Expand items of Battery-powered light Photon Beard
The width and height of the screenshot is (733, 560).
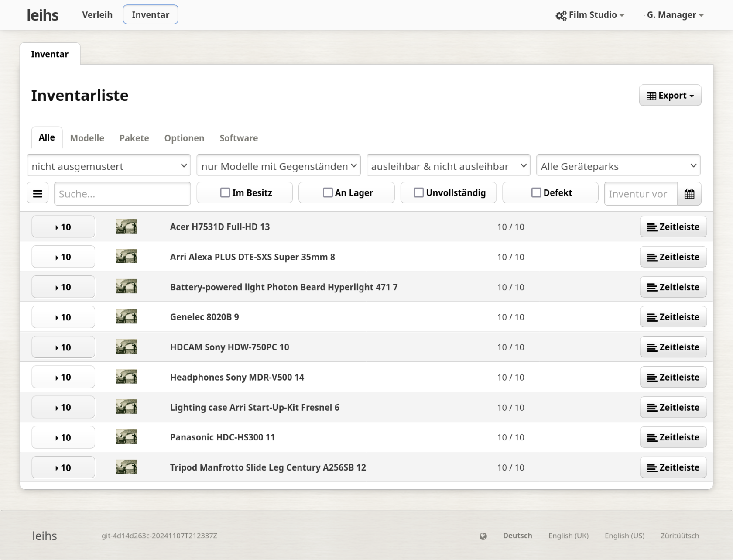63,287
